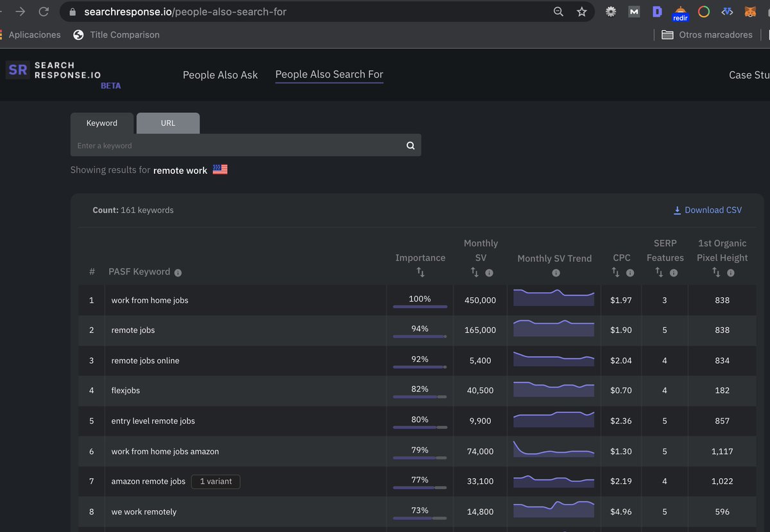Screen dimensions: 770x532
Task: Sort table by CPC arrows
Action: click(615, 272)
